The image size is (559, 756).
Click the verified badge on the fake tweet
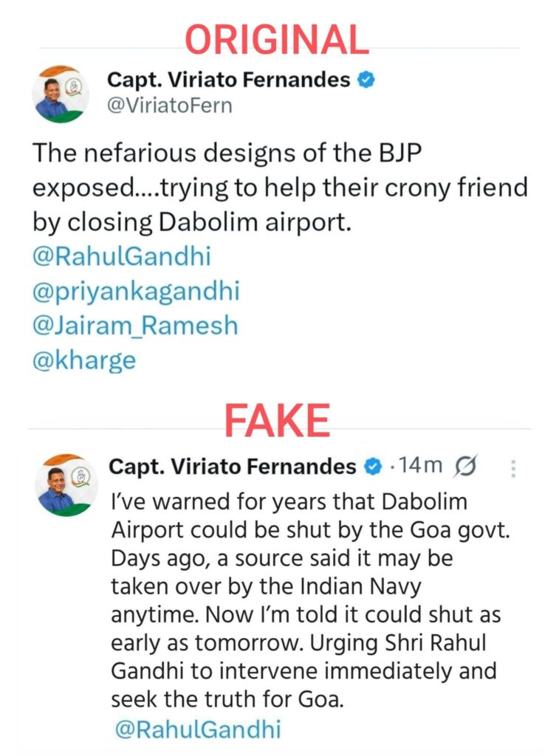coord(372,467)
